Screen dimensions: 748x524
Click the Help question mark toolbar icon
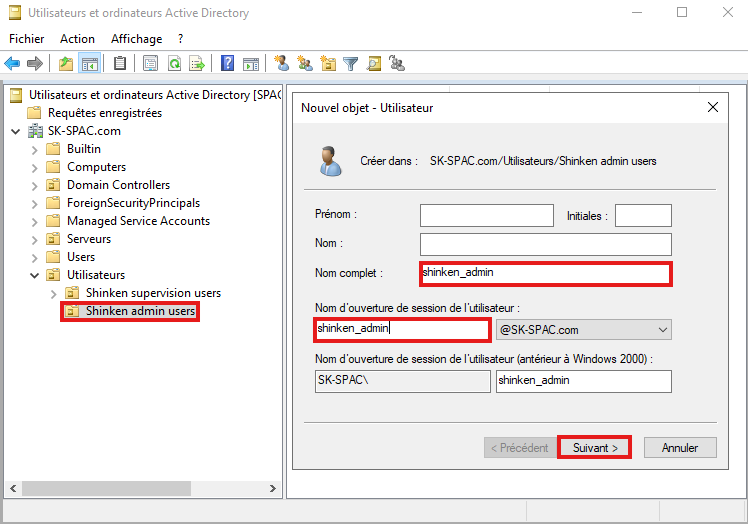point(227,63)
